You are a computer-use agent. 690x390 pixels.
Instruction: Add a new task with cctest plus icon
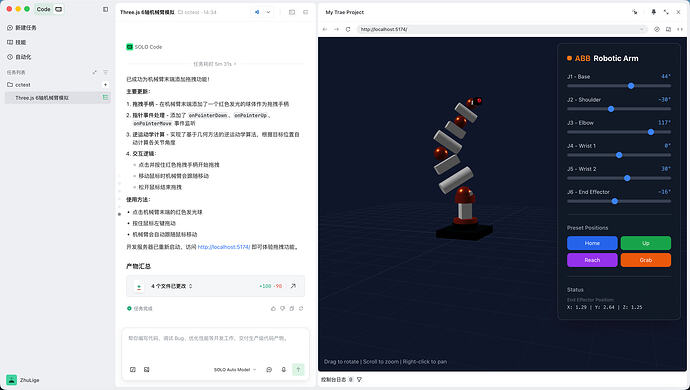point(105,85)
